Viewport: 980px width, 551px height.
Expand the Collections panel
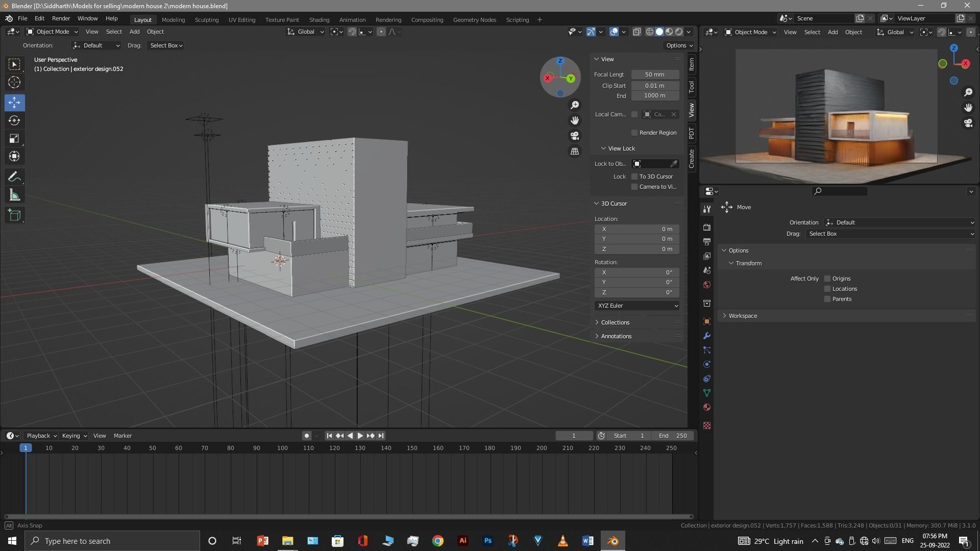615,322
